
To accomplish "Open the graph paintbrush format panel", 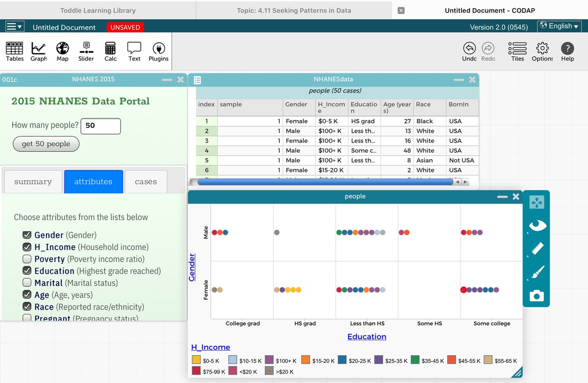I will [537, 272].
